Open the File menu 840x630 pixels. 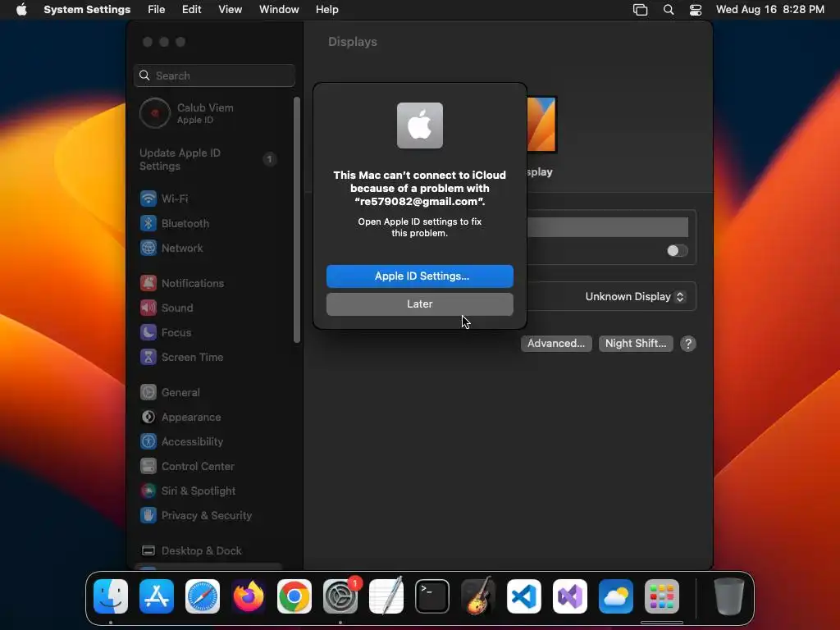pyautogui.click(x=157, y=10)
